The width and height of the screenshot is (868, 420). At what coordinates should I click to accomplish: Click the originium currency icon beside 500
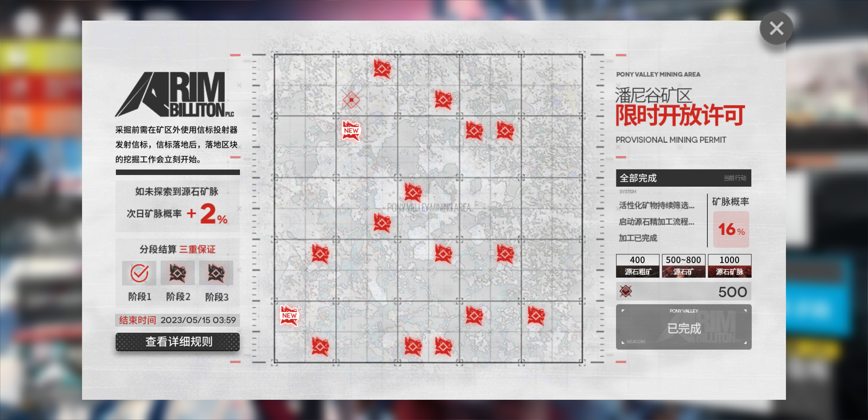(x=626, y=291)
